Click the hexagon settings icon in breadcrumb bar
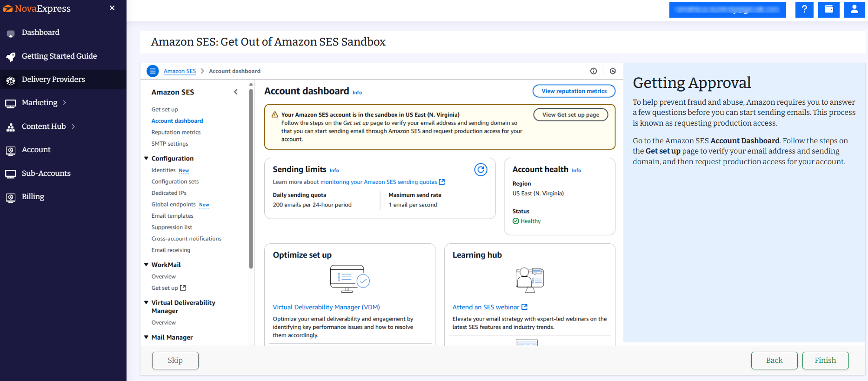Image resolution: width=868 pixels, height=381 pixels. pos(613,71)
